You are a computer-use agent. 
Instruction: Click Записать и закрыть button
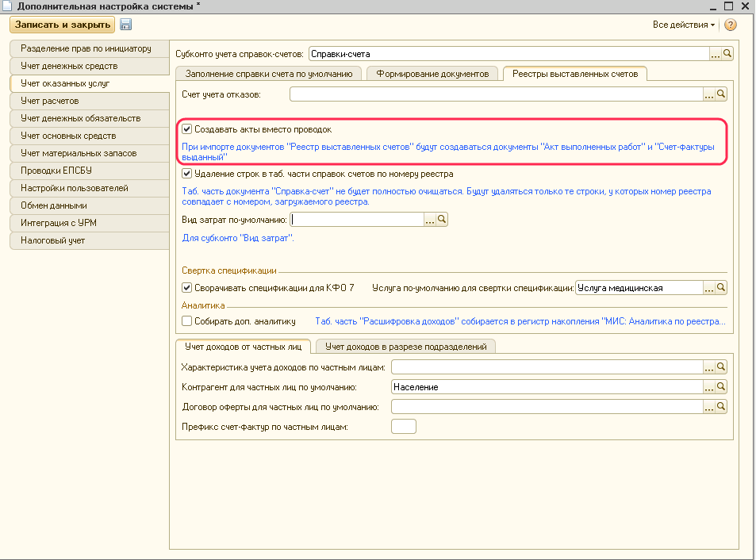pyautogui.click(x=63, y=25)
